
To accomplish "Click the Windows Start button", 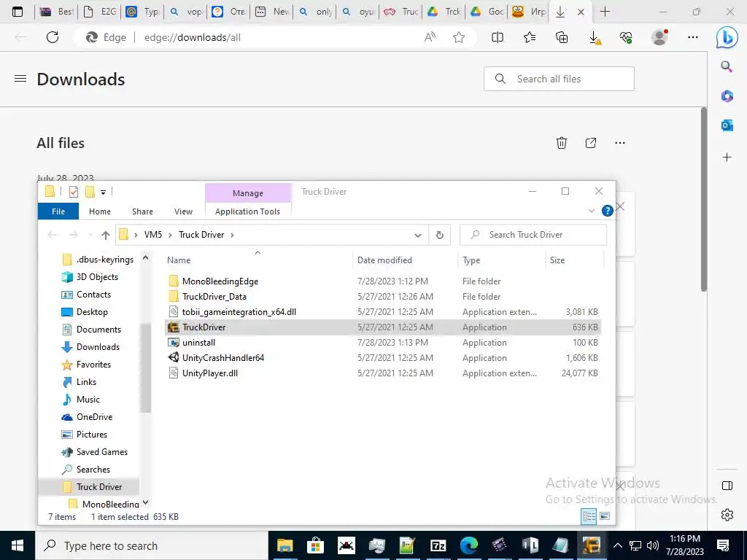I will tap(18, 545).
